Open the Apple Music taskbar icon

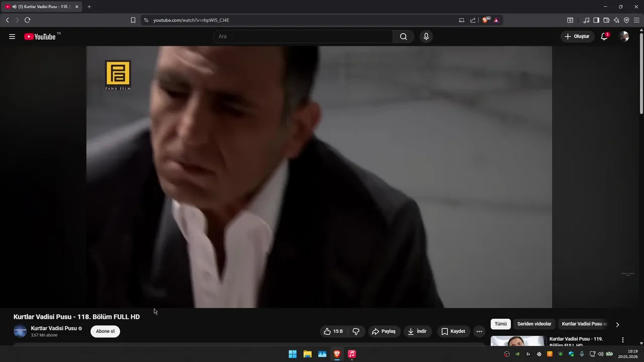pos(352,354)
